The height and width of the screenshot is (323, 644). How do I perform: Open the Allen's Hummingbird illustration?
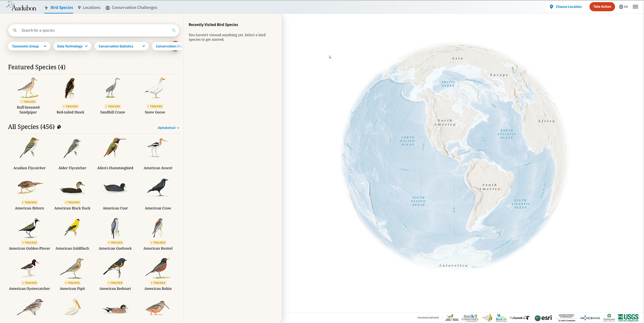click(x=115, y=148)
